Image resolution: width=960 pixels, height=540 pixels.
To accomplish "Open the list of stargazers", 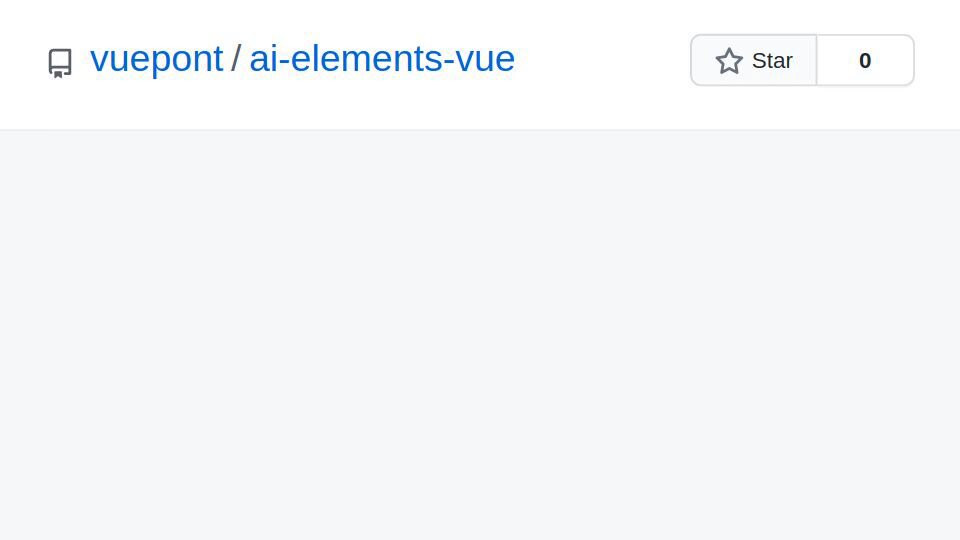I will 865,60.
